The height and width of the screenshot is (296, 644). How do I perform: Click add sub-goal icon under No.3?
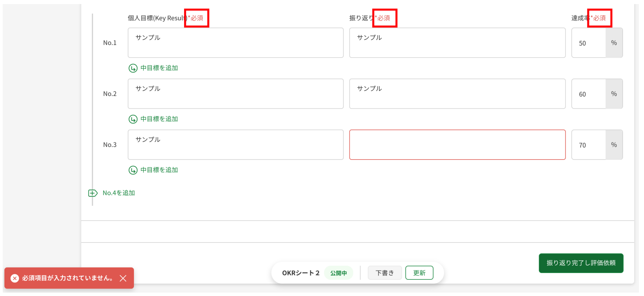(133, 170)
